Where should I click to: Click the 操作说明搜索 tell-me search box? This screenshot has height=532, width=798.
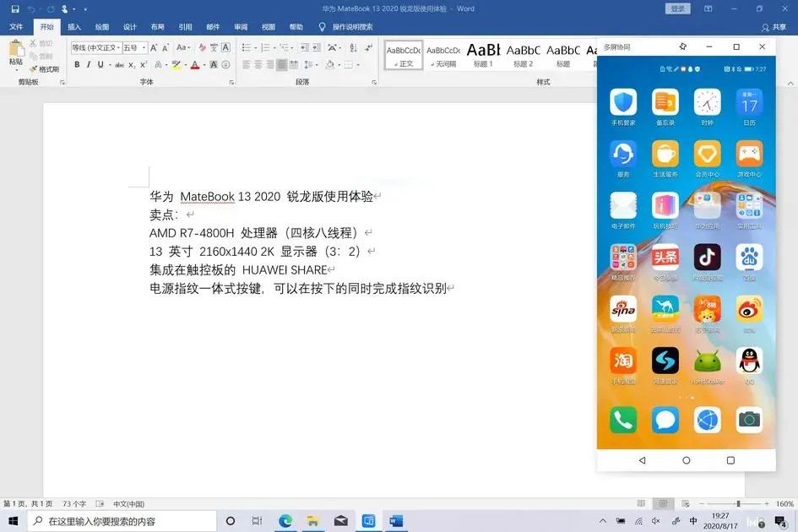pos(346,26)
